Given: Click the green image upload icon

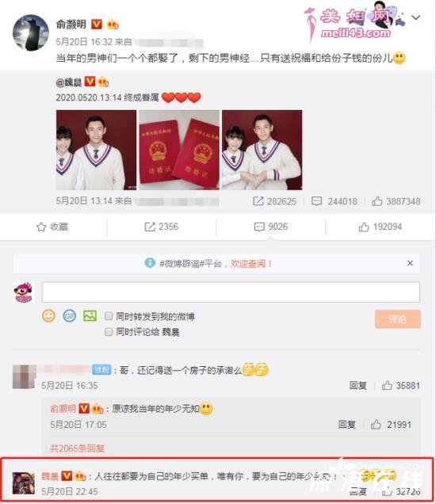Looking at the screenshot, I should pyautogui.click(x=90, y=316).
